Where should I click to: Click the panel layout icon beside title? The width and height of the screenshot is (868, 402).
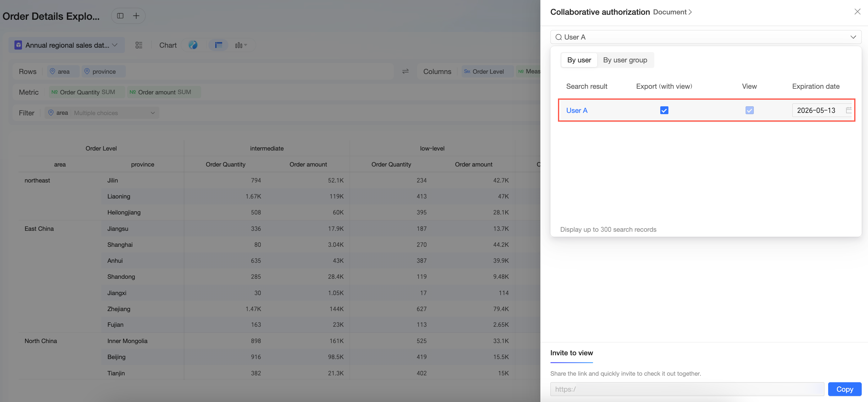click(x=120, y=16)
